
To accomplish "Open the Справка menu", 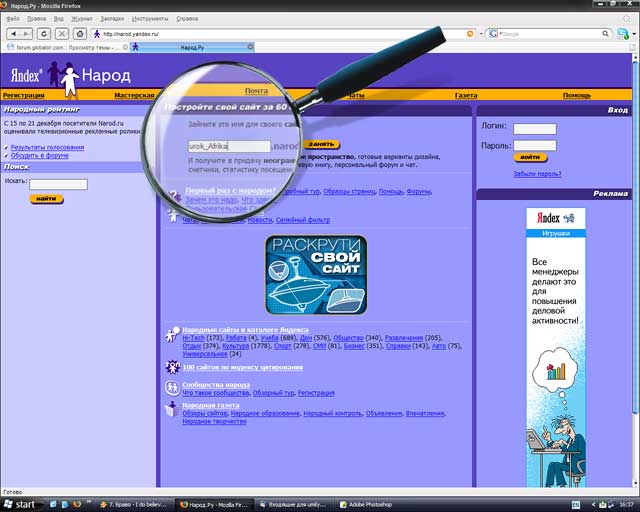I will [187, 19].
